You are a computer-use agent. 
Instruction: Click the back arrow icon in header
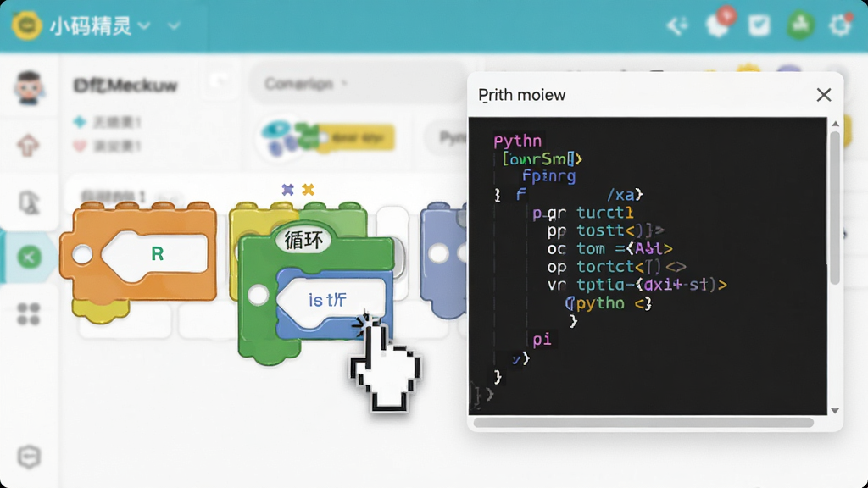677,25
